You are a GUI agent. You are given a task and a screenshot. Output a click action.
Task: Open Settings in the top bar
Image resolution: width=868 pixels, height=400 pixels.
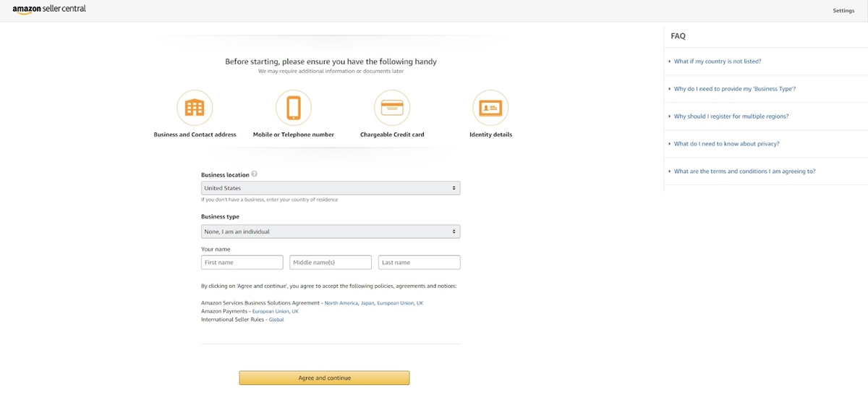(843, 11)
